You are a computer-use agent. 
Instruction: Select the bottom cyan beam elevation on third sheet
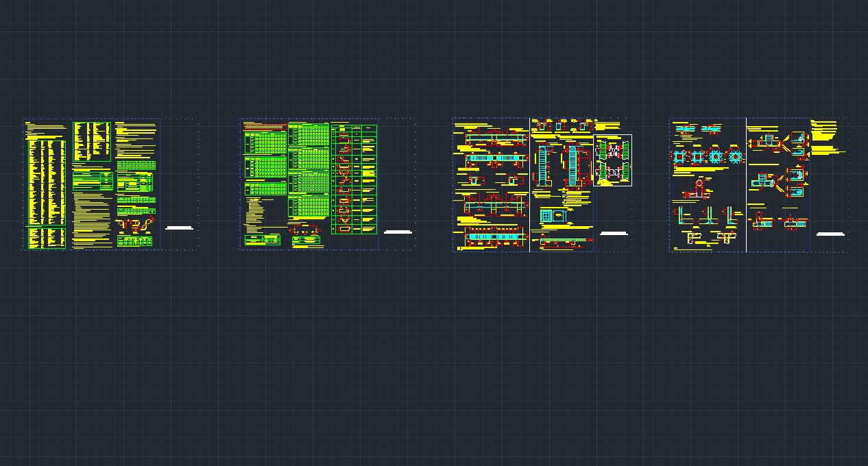coord(494,237)
